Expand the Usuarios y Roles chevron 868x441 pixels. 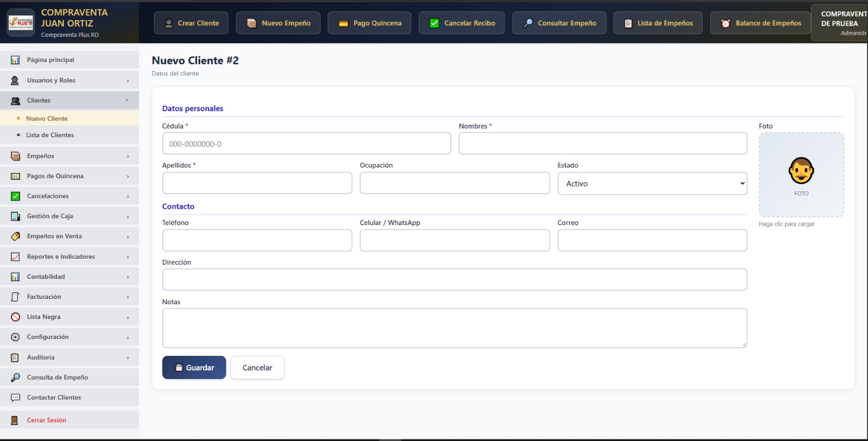tap(128, 81)
